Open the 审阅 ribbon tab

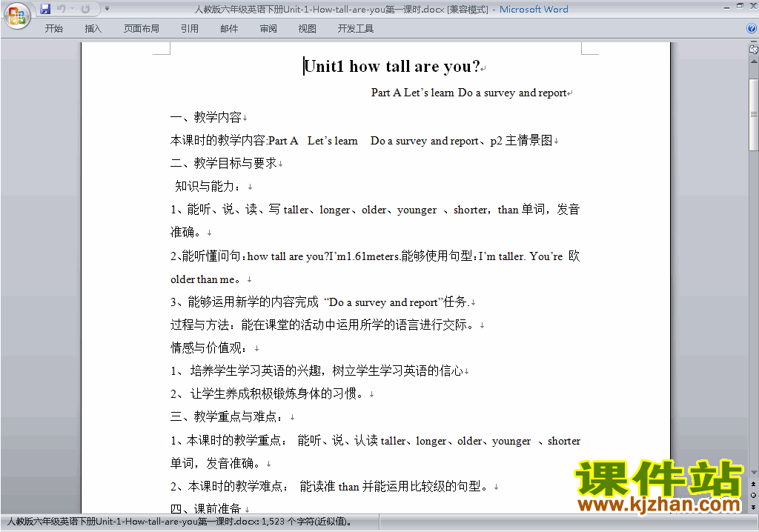pyautogui.click(x=268, y=29)
